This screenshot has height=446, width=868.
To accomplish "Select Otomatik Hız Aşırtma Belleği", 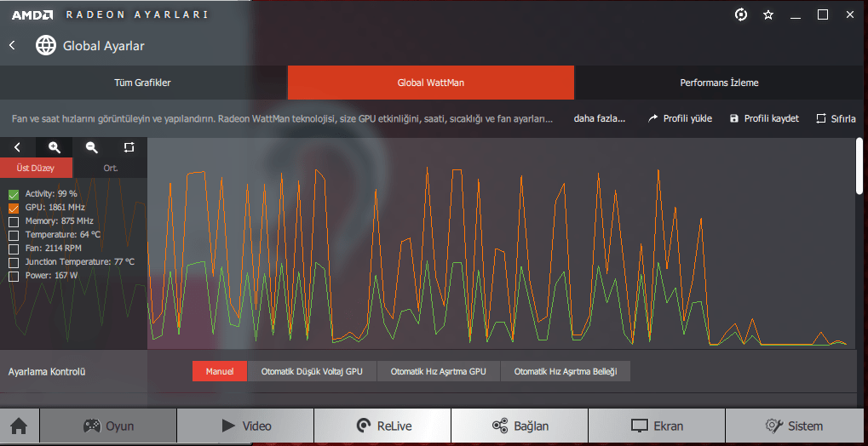I will pos(566,371).
